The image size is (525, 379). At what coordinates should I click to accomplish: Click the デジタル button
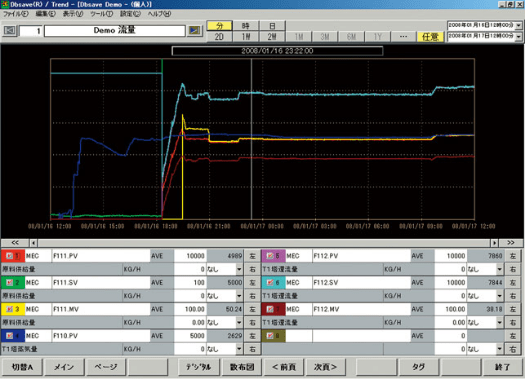coord(199,367)
